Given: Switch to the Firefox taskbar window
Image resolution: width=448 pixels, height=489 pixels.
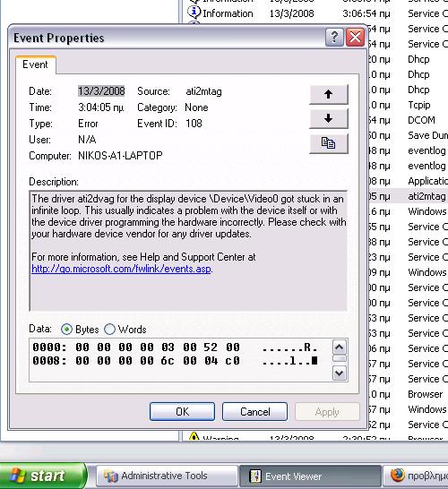Looking at the screenshot, I should coord(416,476).
